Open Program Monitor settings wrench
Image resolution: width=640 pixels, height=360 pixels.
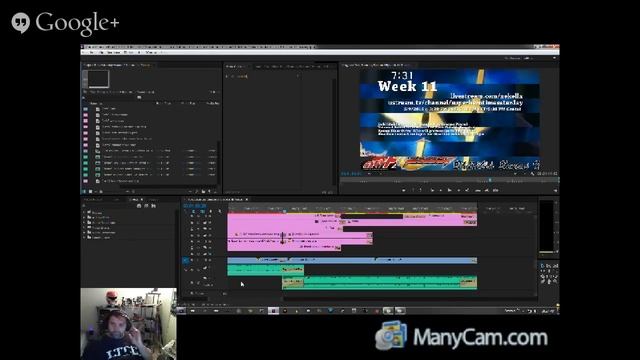[533, 174]
